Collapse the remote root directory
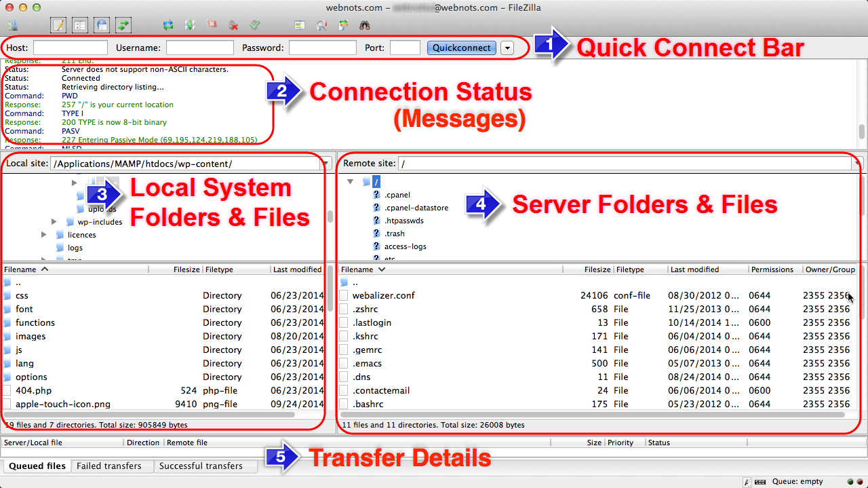 (x=350, y=182)
